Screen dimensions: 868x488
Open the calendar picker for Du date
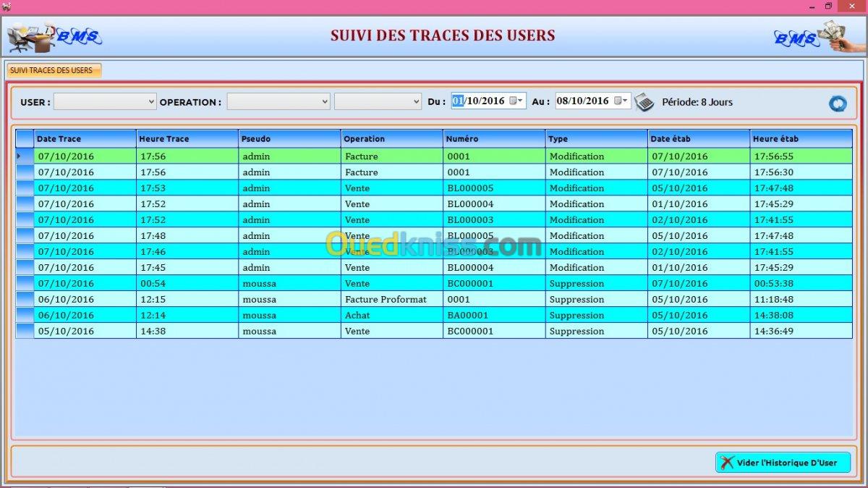pyautogui.click(x=516, y=101)
